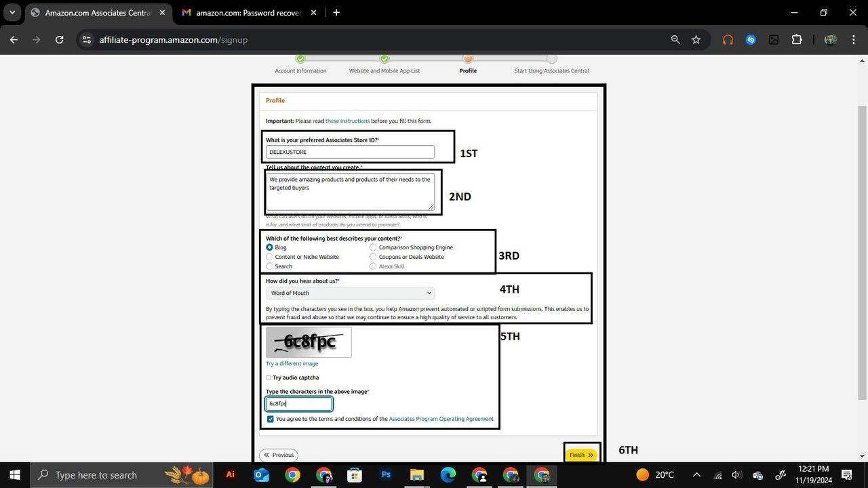The width and height of the screenshot is (868, 488).
Task: Open the tab search dropdown arrow
Action: coord(12,12)
